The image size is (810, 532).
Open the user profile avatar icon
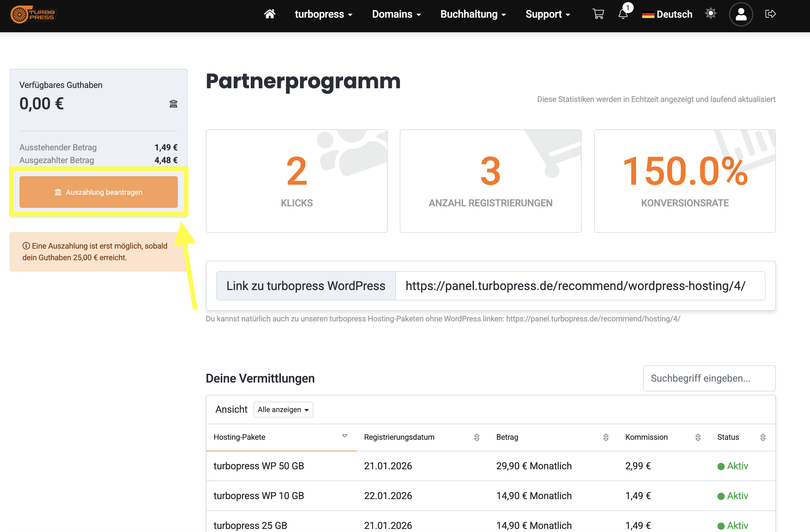[741, 14]
